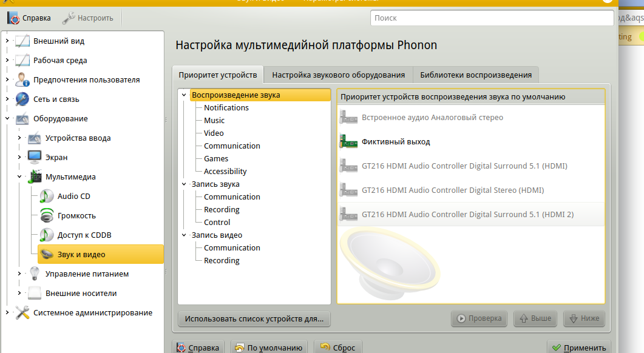Click the Проверка test button
The image size is (644, 353).
[x=479, y=318]
